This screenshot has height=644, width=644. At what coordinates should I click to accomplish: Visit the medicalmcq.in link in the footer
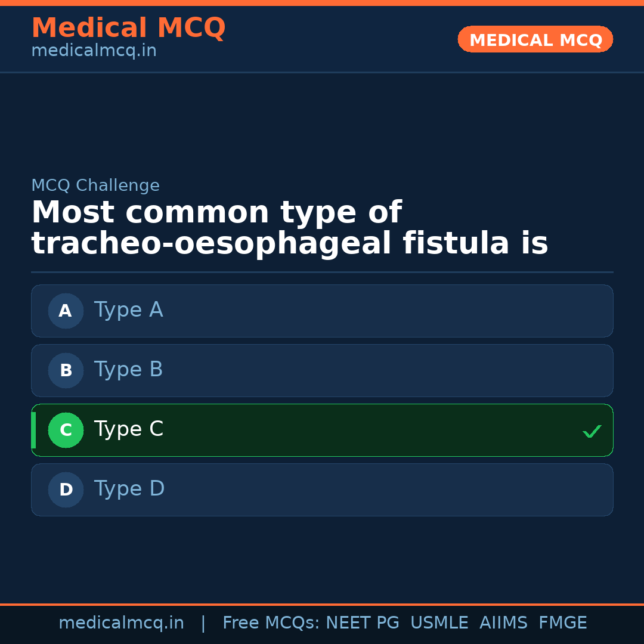[121, 623]
